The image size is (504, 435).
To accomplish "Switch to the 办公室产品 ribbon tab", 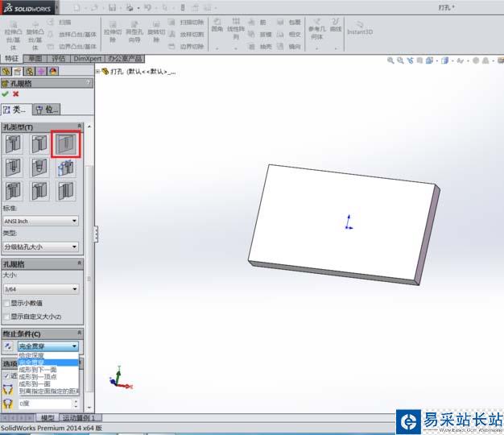I will (x=125, y=59).
